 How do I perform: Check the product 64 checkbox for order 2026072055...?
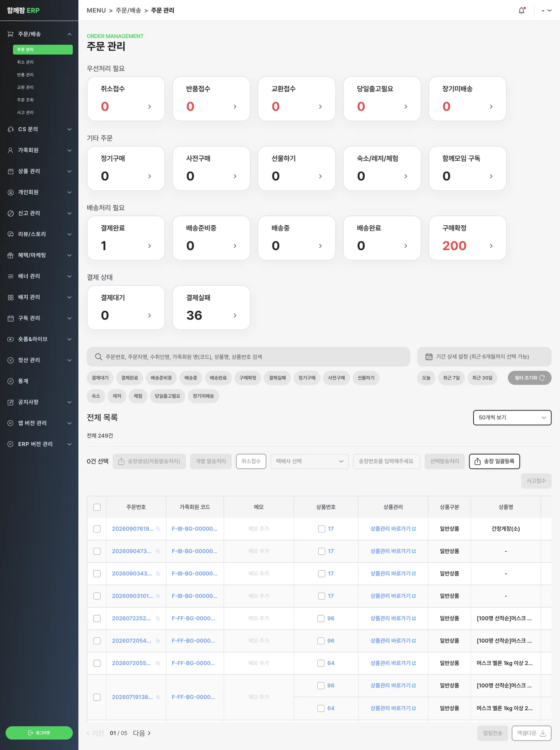click(x=321, y=663)
